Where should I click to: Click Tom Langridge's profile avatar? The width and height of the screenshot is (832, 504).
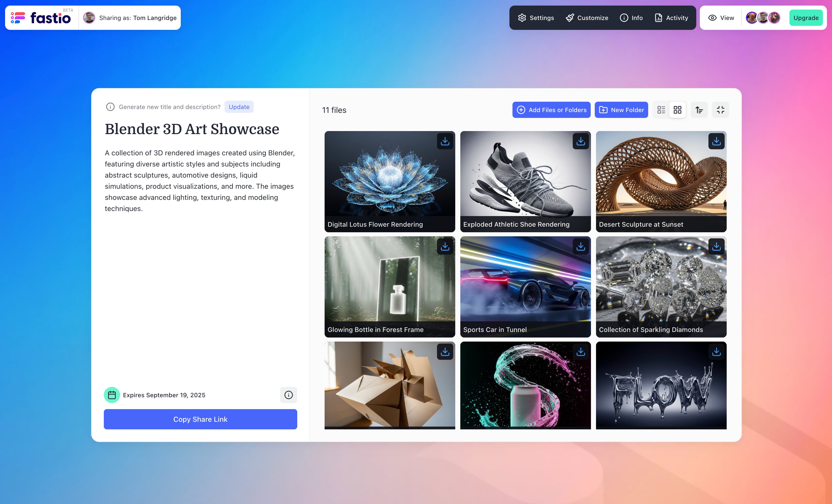pyautogui.click(x=89, y=17)
